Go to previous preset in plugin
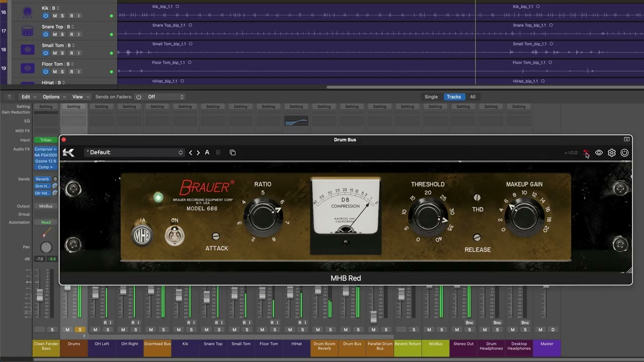644x362 pixels. pyautogui.click(x=191, y=152)
